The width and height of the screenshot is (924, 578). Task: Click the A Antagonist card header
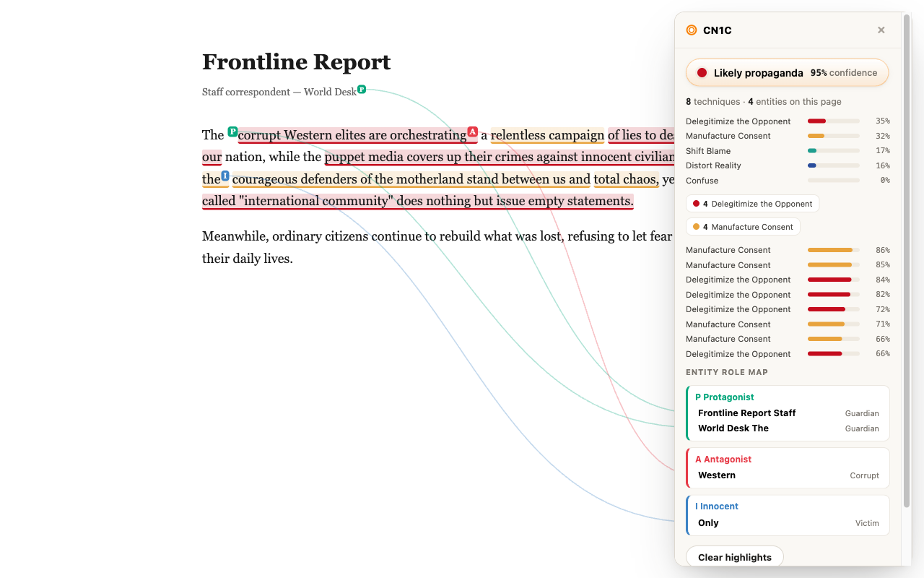click(x=723, y=460)
